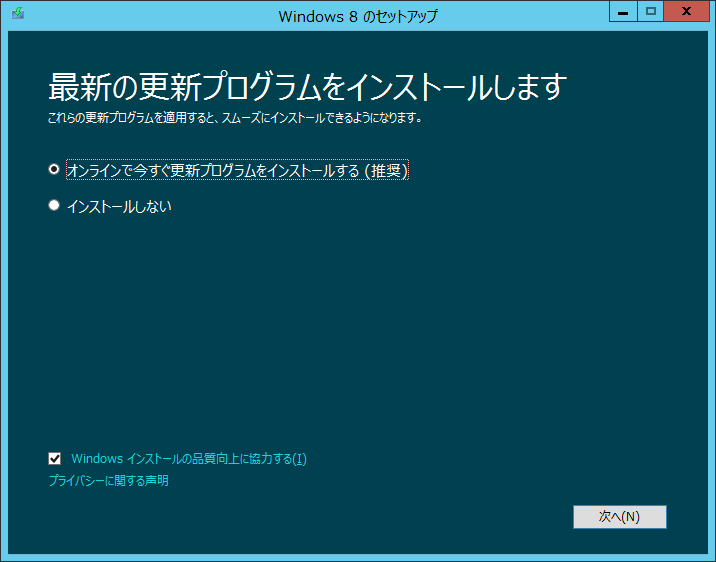Click the setup icon in the title bar
Viewport: 716px width, 562px height.
pos(18,15)
